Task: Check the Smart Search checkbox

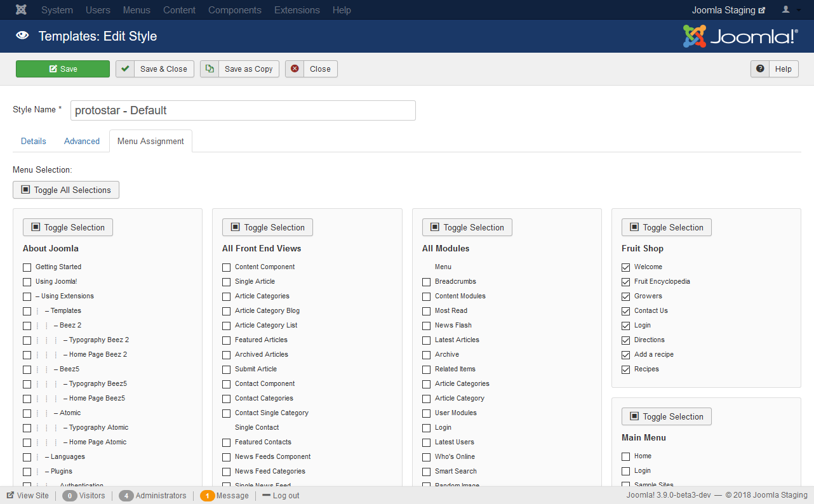Action: 426,472
